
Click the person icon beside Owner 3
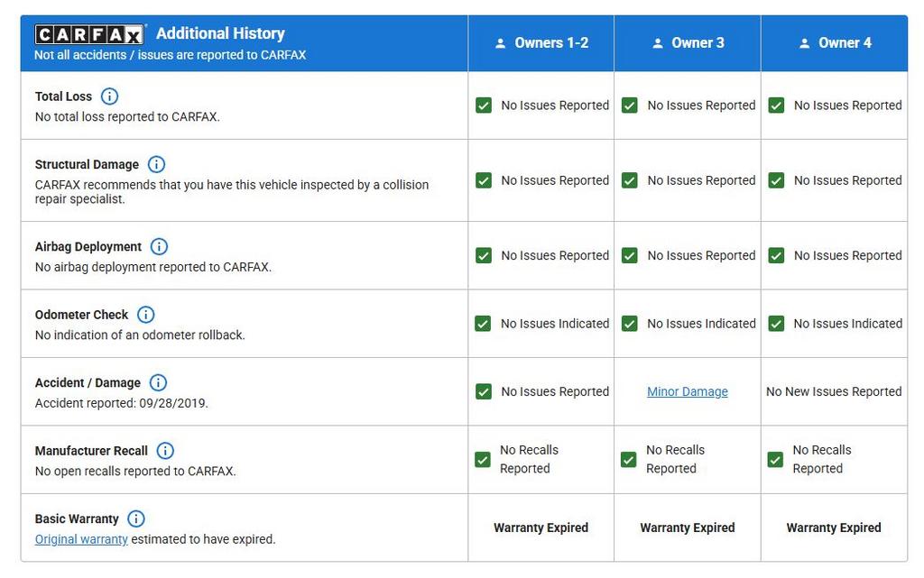[658, 43]
